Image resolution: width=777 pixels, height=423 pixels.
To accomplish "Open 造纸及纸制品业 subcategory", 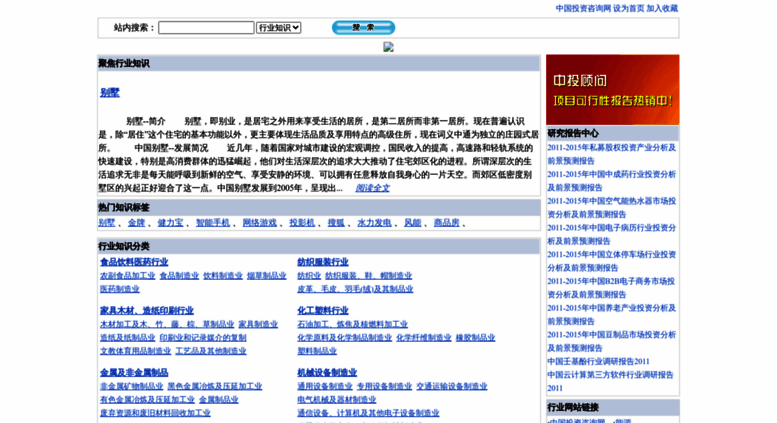I will (x=127, y=338).
